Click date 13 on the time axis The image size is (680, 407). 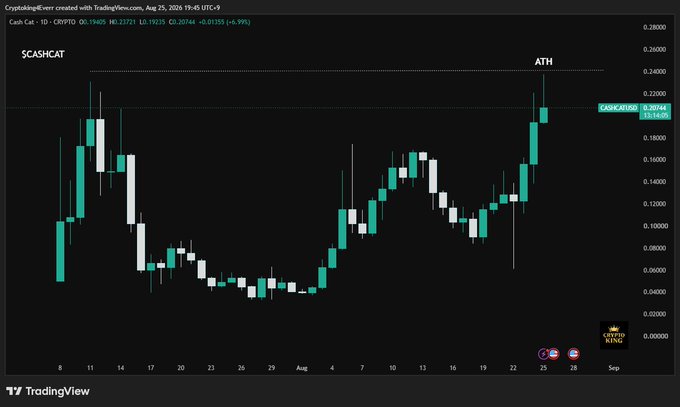point(422,368)
